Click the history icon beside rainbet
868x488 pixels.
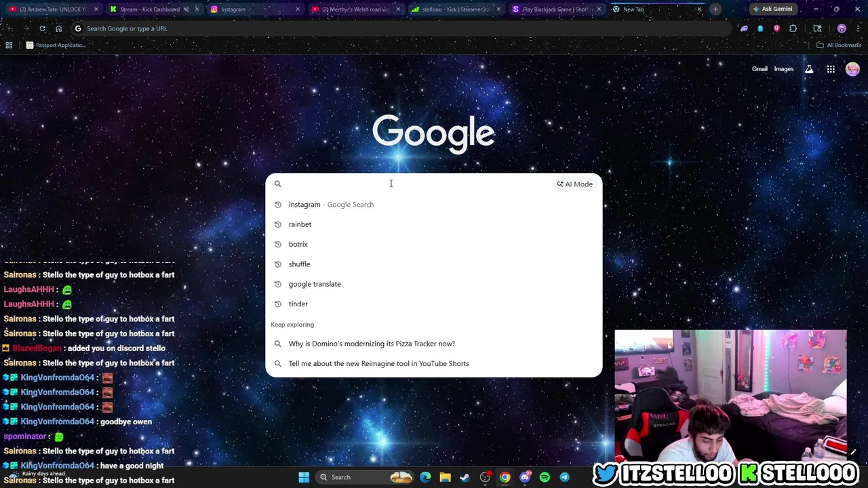tap(277, 224)
